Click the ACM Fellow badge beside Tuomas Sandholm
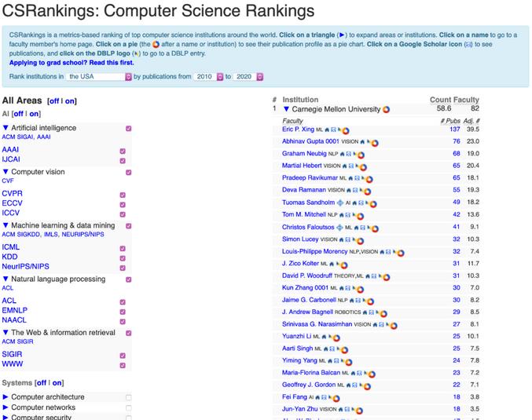The image size is (532, 420). tap(340, 203)
